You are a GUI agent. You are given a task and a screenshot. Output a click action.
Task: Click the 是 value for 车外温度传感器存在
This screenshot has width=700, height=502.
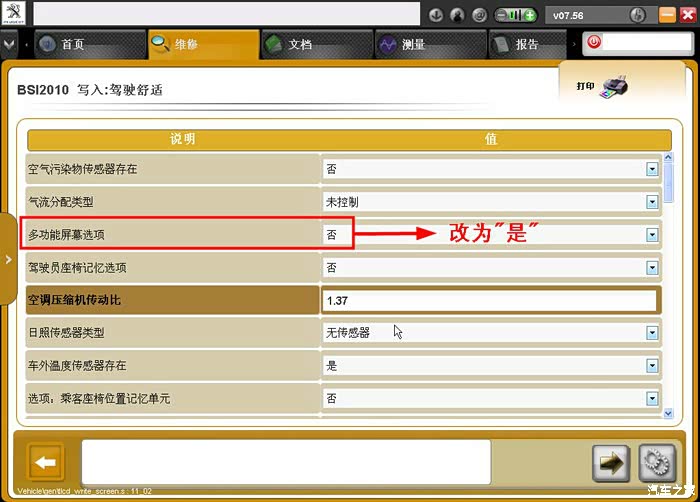coord(331,366)
